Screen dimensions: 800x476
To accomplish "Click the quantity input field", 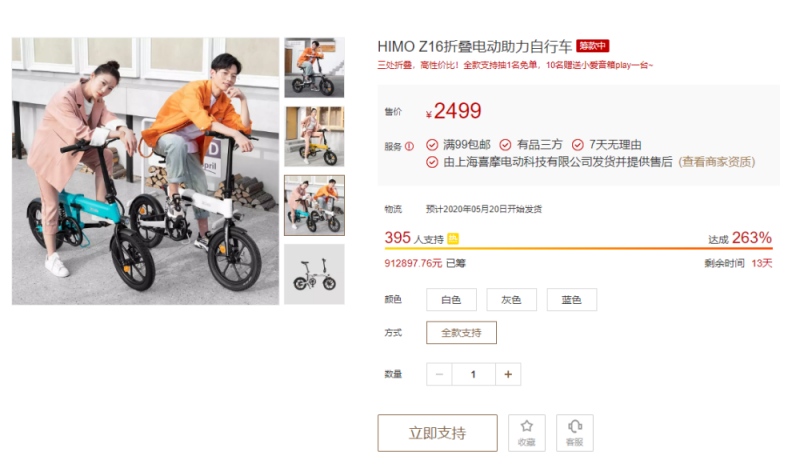I will click(473, 374).
